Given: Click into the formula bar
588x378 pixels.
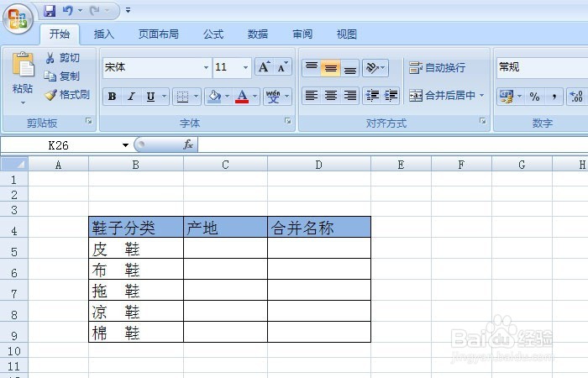Looking at the screenshot, I should [392, 145].
